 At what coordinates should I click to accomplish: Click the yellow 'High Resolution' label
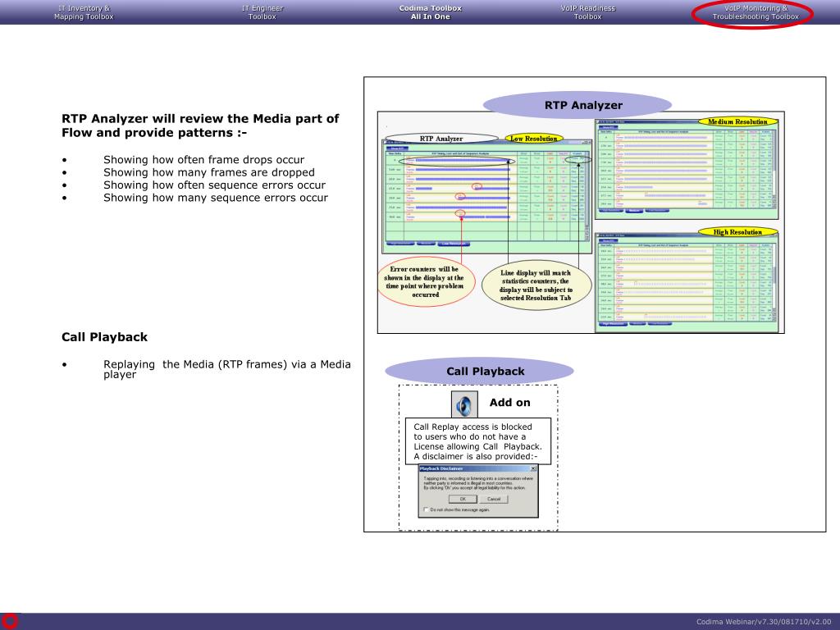click(737, 232)
